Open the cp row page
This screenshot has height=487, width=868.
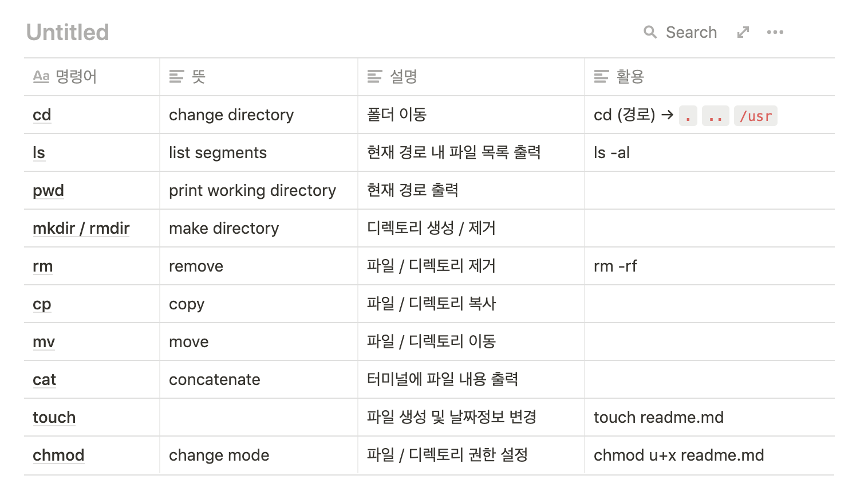pyautogui.click(x=42, y=304)
